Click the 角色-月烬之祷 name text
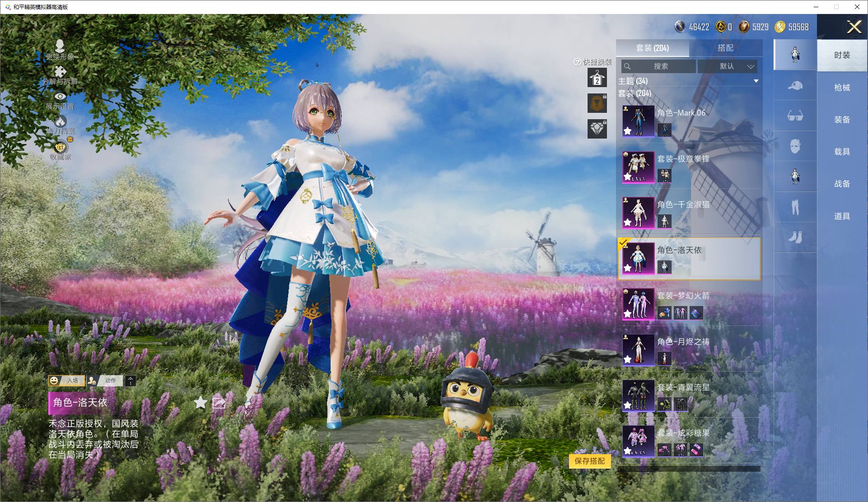Screen dimensions: 868x502 point(683,342)
